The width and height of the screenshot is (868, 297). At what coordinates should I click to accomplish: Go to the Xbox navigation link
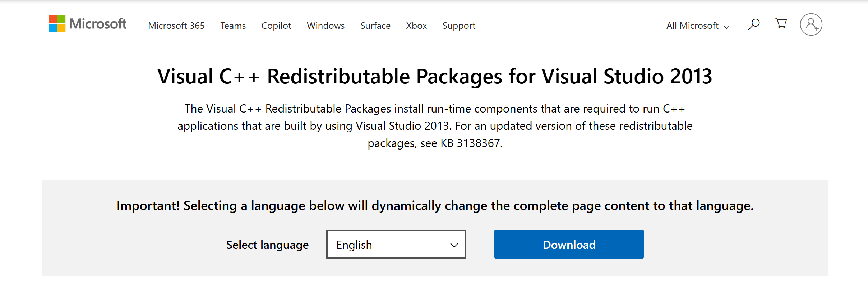416,26
